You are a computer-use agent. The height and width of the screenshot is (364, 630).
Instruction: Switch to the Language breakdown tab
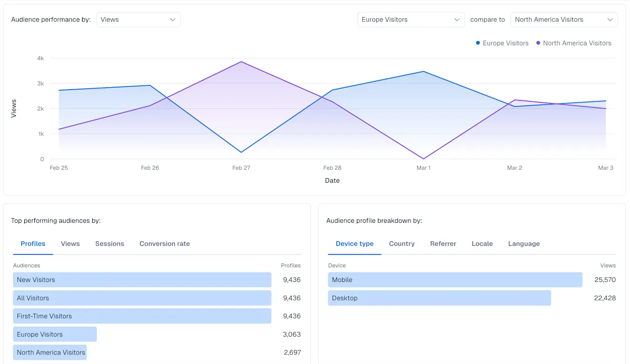524,243
